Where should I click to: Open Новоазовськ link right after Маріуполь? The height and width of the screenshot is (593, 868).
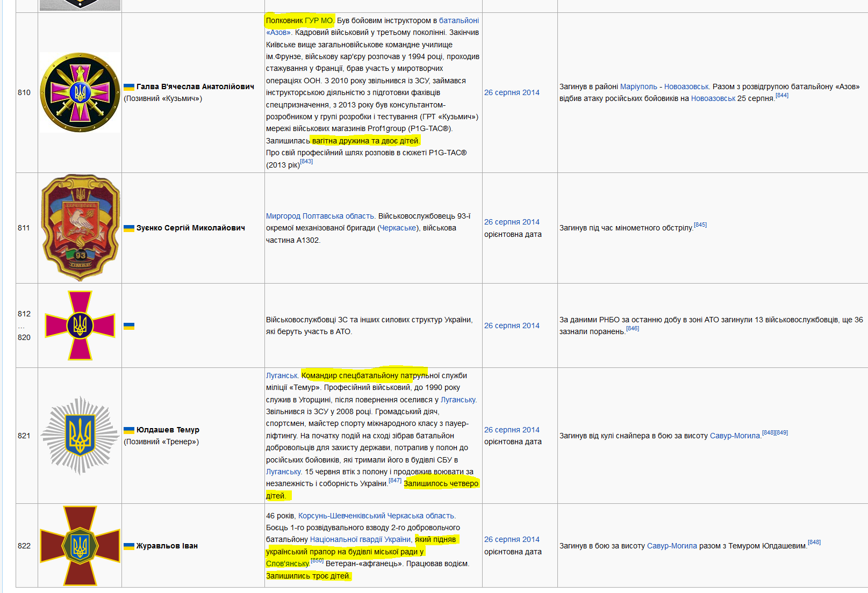coord(686,86)
